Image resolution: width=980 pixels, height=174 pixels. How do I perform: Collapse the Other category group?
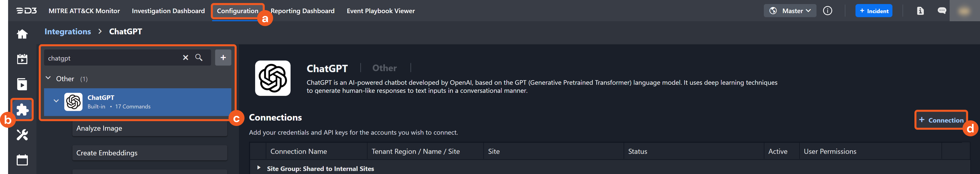[x=48, y=78]
